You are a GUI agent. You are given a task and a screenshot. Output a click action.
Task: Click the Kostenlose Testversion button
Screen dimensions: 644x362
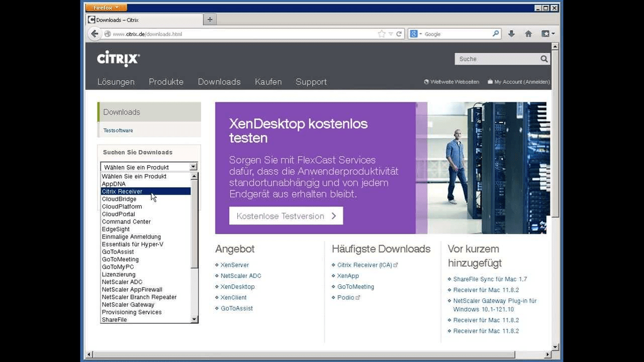pyautogui.click(x=286, y=216)
